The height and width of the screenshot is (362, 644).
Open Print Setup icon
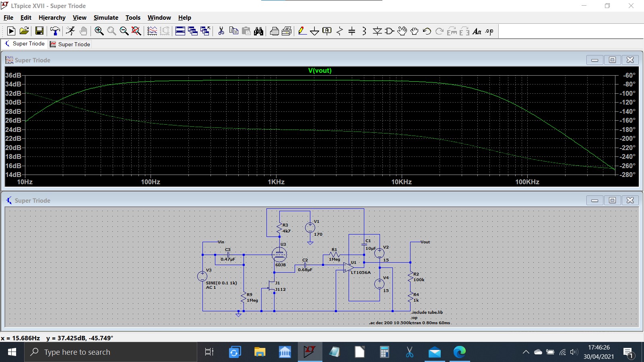click(x=287, y=31)
